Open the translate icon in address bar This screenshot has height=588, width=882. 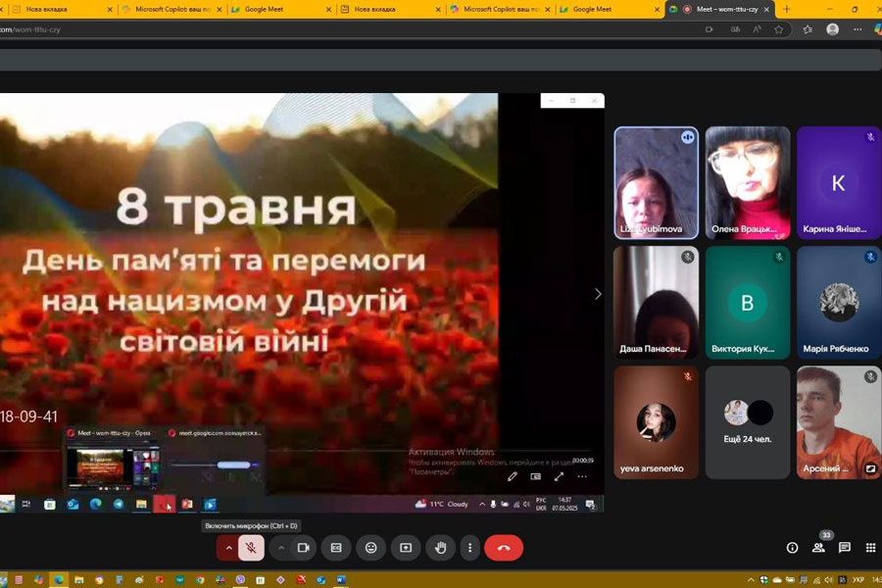tap(735, 29)
